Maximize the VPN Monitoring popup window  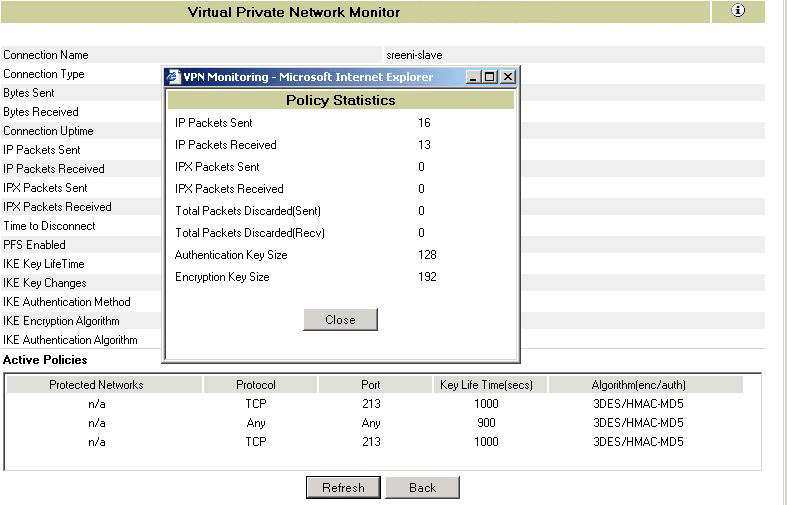[490, 77]
